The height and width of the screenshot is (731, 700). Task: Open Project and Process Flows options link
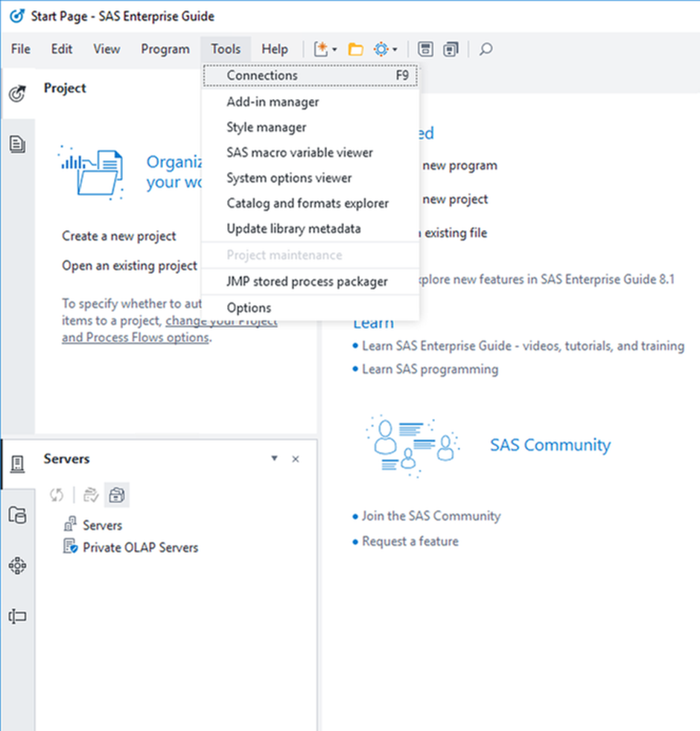point(136,337)
